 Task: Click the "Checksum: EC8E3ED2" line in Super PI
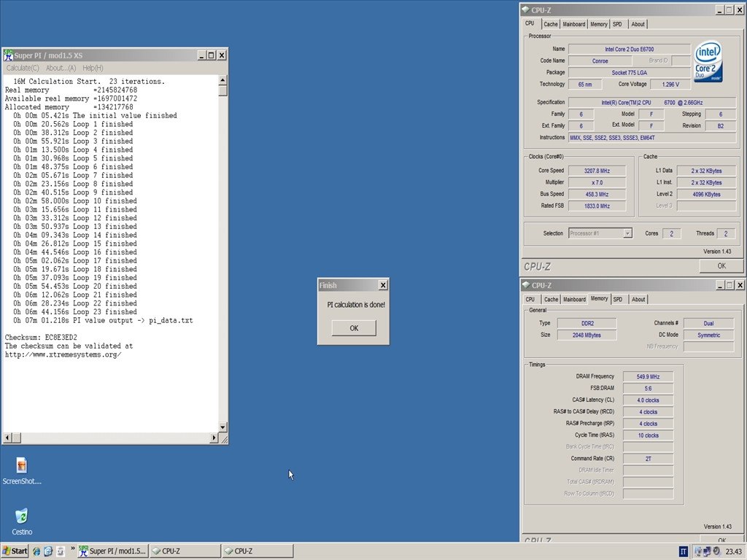coord(41,337)
